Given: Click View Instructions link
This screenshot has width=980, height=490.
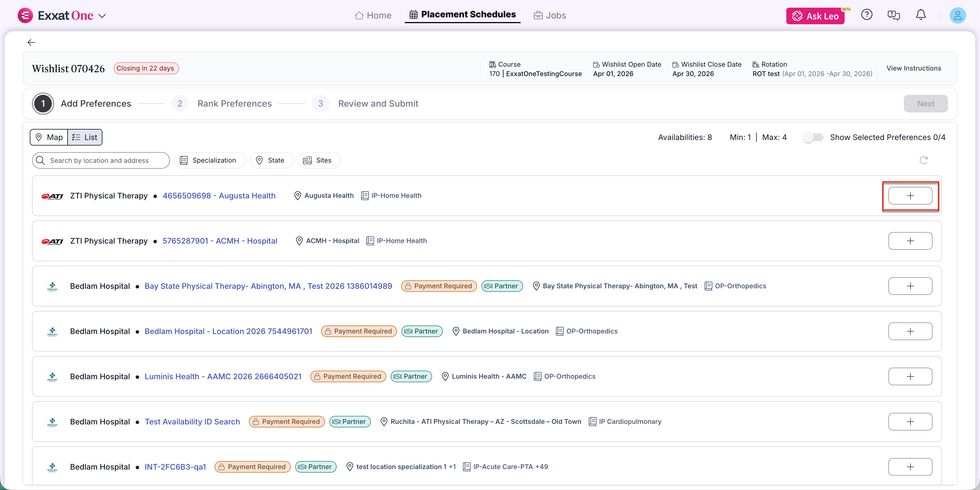Looking at the screenshot, I should (914, 68).
